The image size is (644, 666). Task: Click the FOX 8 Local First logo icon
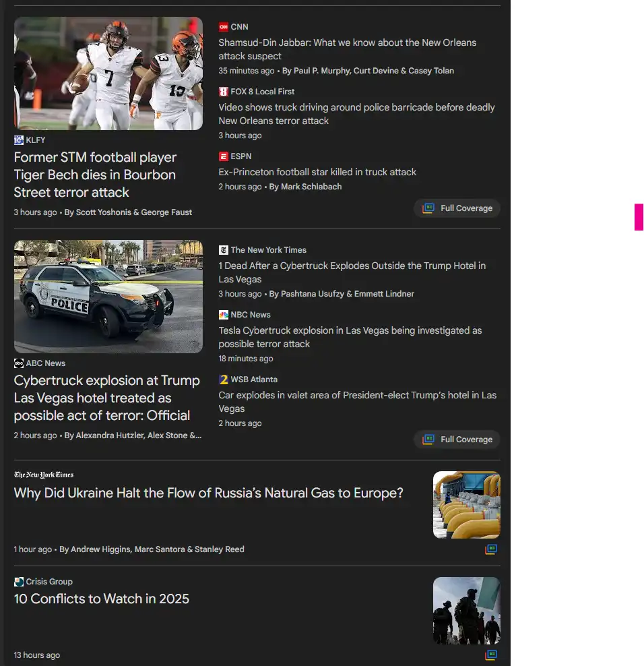(x=223, y=91)
